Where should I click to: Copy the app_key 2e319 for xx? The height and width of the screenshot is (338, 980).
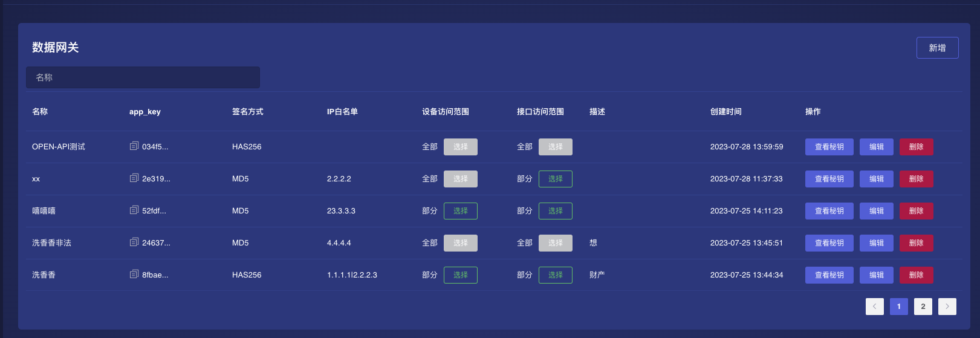click(x=134, y=178)
